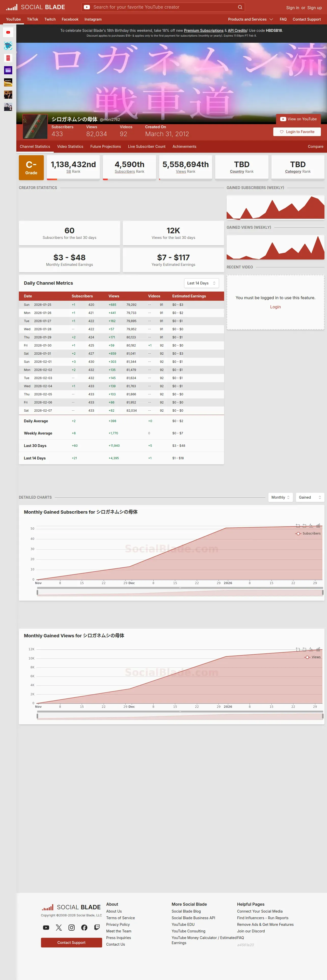327x980 pixels.
Task: Switch Gained Subscribers chart to bar view
Action: coord(318,526)
